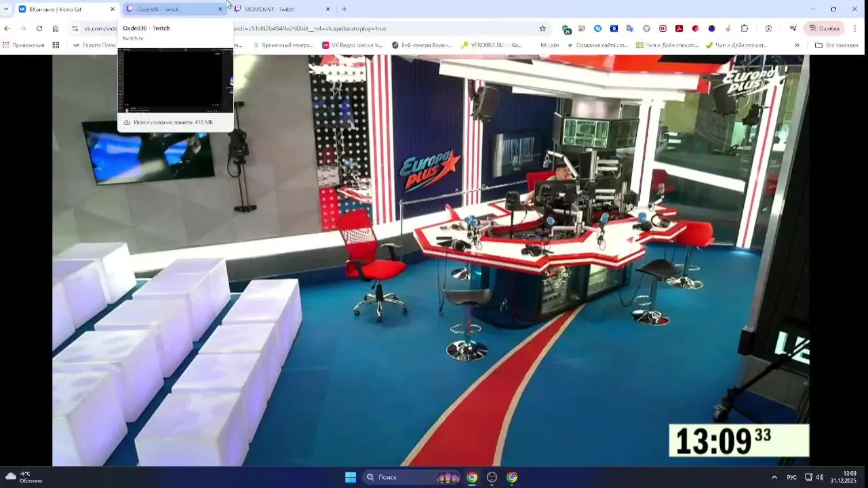This screenshot has height=488, width=868.
Task: Open the OBS Studio taskbar icon
Action: point(492,477)
